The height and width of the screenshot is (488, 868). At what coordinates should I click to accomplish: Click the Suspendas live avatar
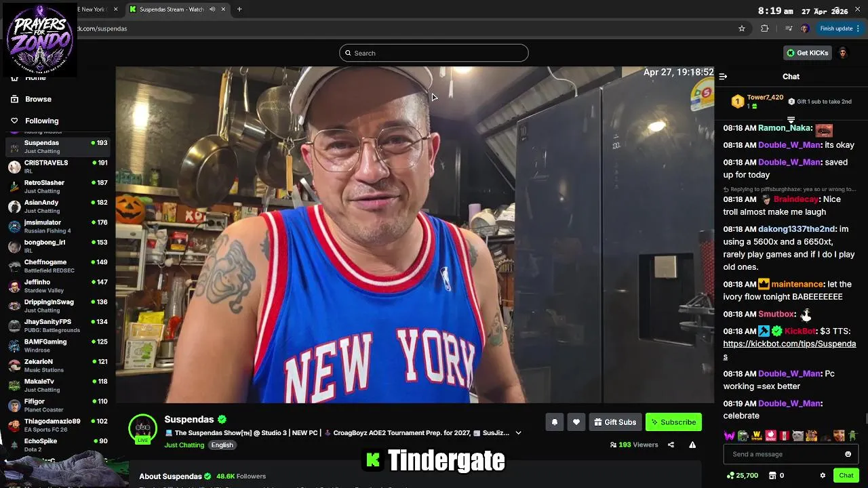pyautogui.click(x=142, y=428)
